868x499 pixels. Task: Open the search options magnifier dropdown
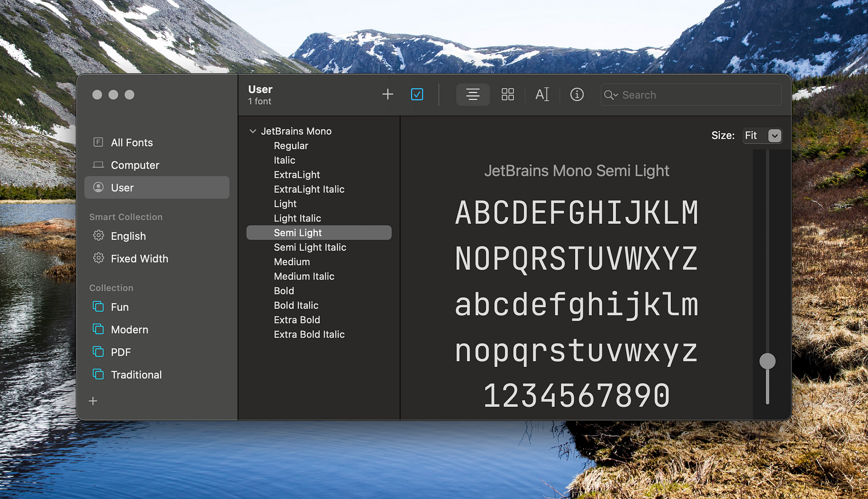click(x=611, y=95)
